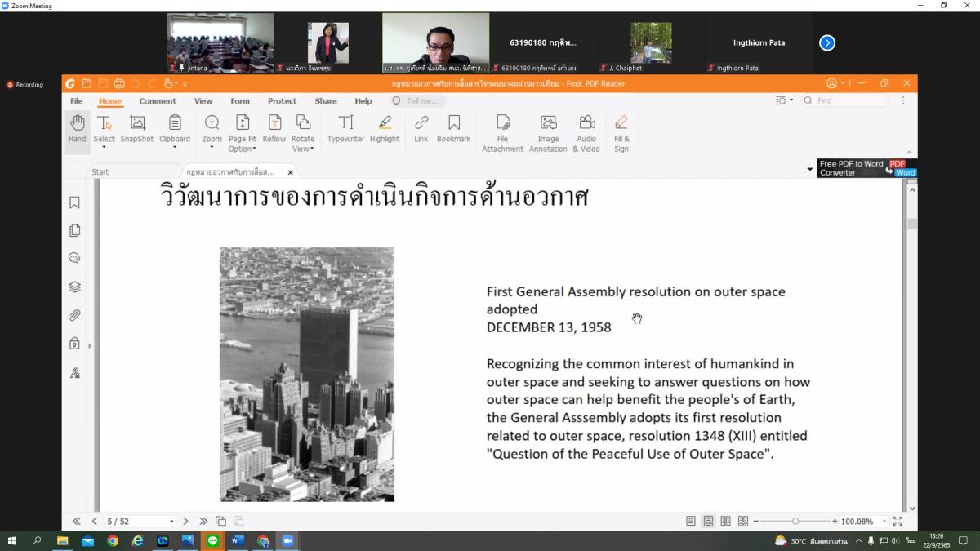Click the Print icon in quick access

119,83
